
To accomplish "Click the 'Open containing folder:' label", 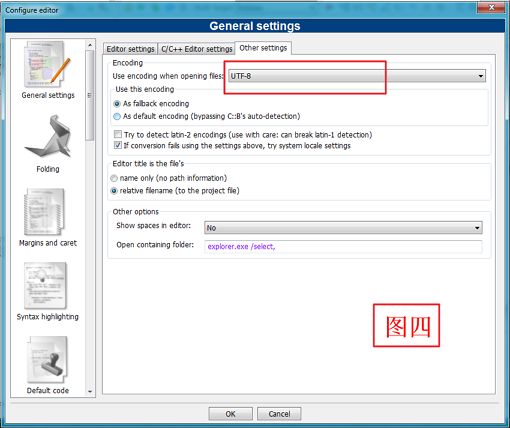I will point(155,245).
